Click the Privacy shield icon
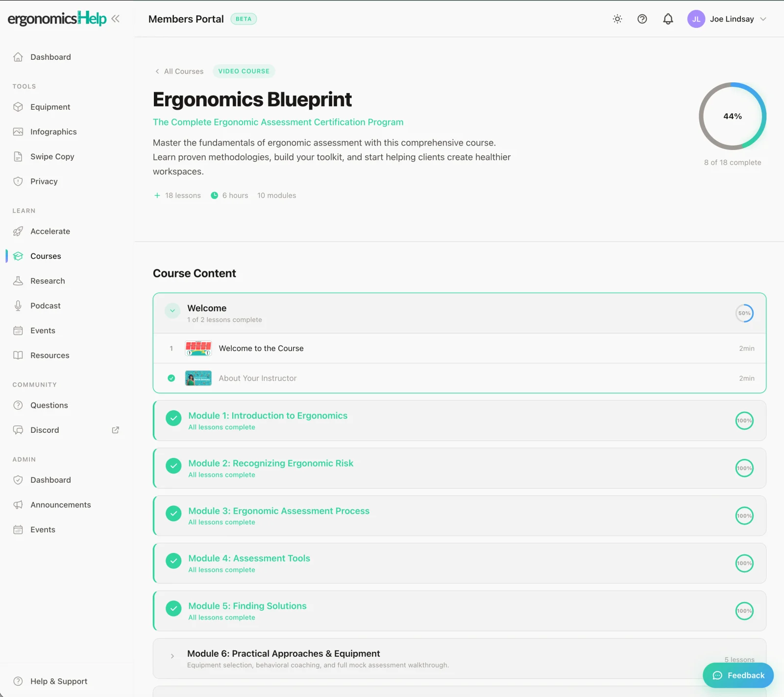The width and height of the screenshot is (784, 697). (18, 181)
